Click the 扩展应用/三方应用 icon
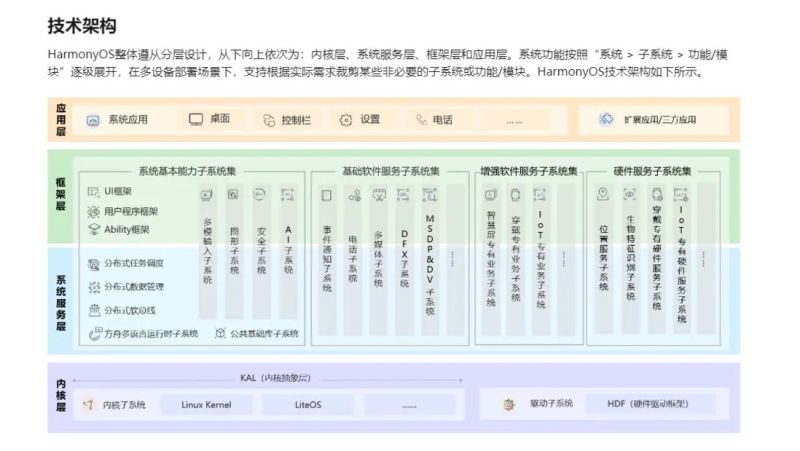Screen dimensions: 800x451 click(606, 119)
